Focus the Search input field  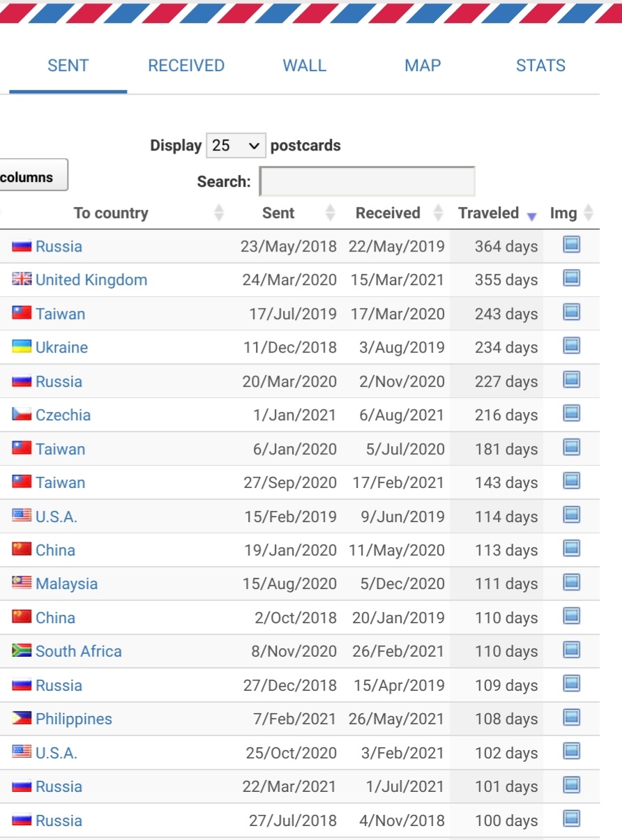pos(367,181)
